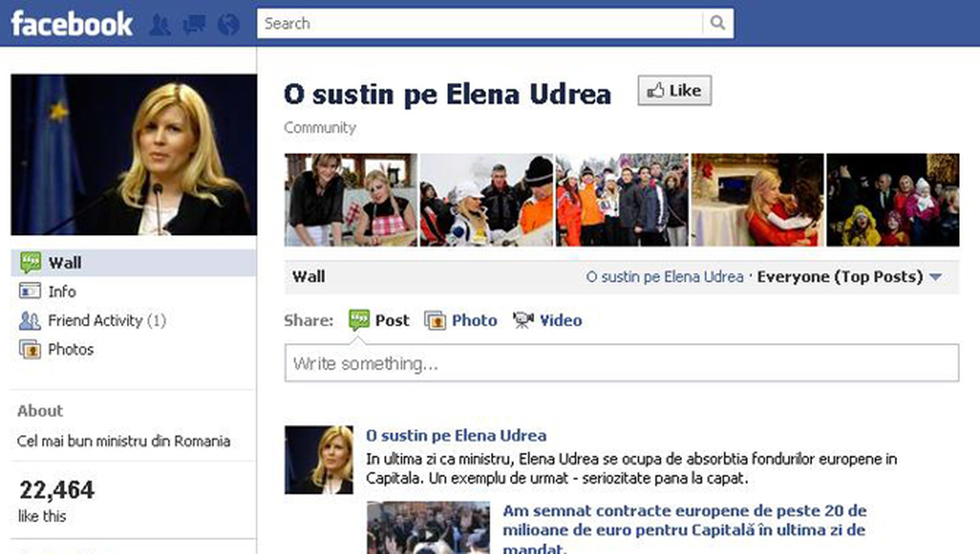The width and height of the screenshot is (980, 554).
Task: Open the messages icon in header
Action: [x=194, y=25]
